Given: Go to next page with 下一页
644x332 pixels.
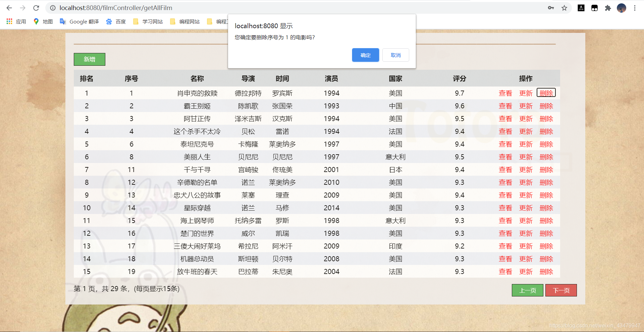Looking at the screenshot, I should [x=561, y=290].
